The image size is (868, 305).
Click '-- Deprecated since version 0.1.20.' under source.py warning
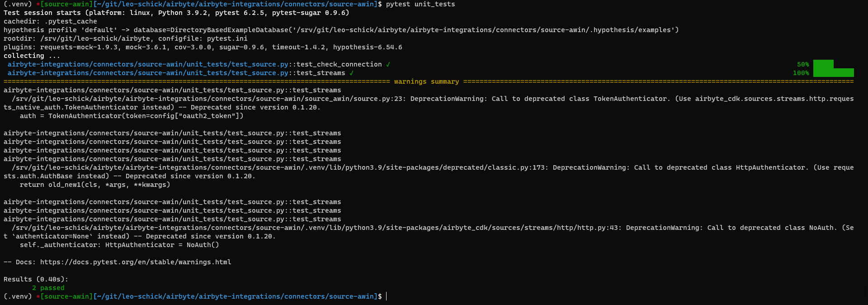click(249, 107)
